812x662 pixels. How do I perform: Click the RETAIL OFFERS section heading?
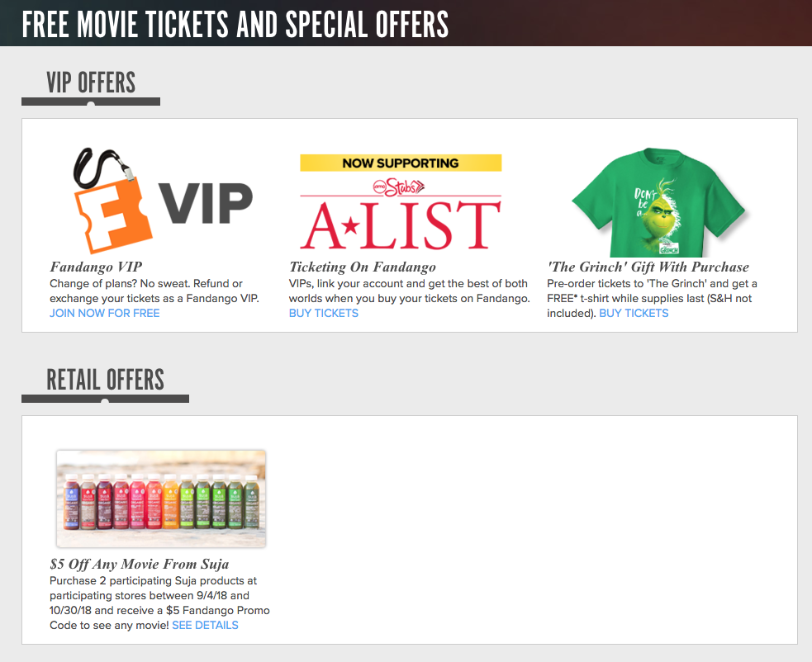coord(105,380)
